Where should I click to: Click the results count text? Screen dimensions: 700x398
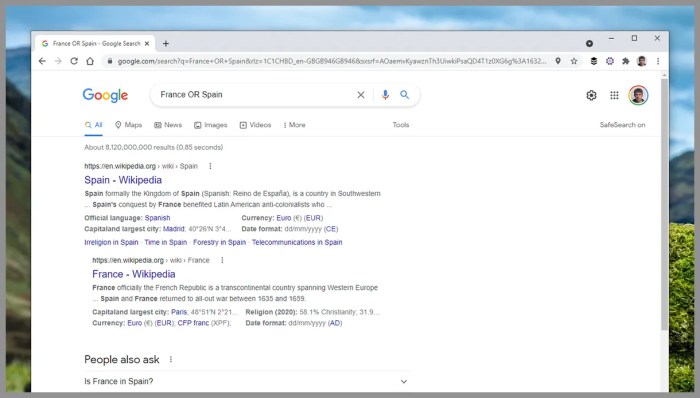pyautogui.click(x=154, y=147)
